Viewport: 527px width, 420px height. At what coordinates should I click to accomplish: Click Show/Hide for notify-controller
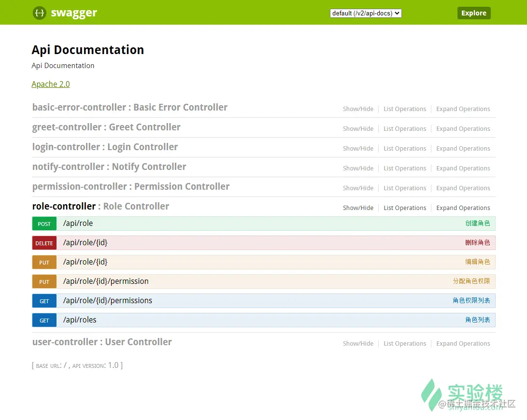(358, 168)
